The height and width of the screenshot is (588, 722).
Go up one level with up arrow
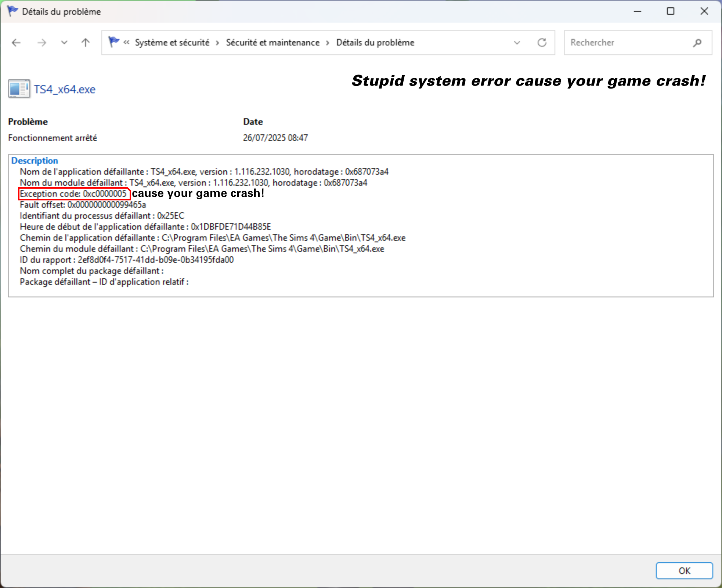pyautogui.click(x=86, y=43)
